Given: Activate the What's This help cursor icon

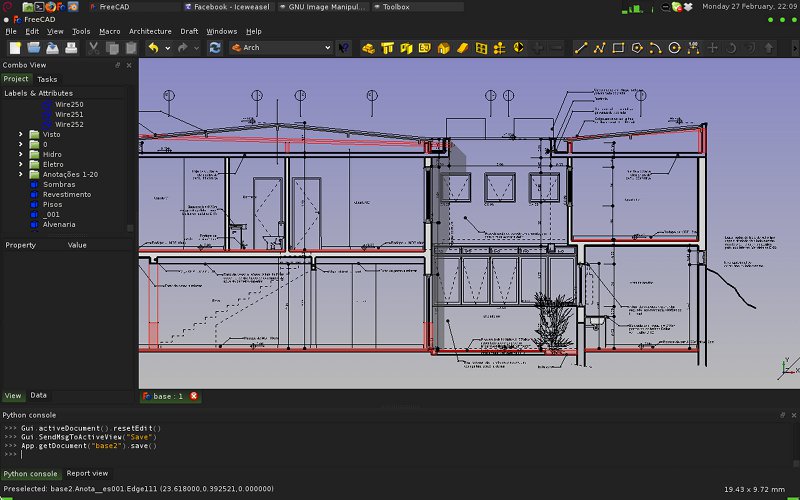Looking at the screenshot, I should coord(344,48).
